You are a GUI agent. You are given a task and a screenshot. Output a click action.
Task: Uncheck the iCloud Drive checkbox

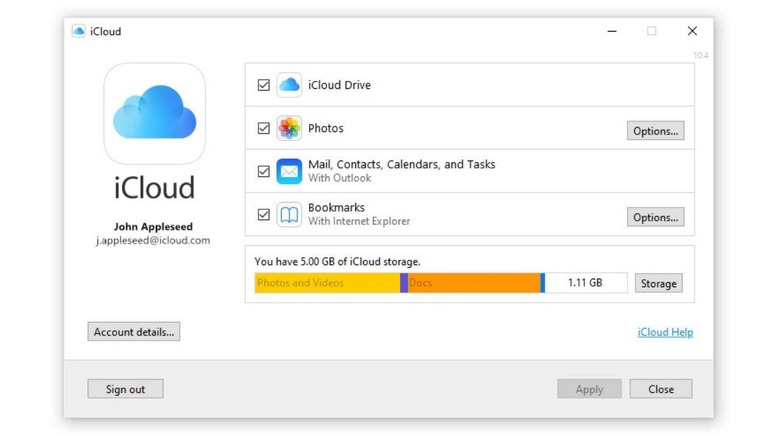click(x=264, y=85)
